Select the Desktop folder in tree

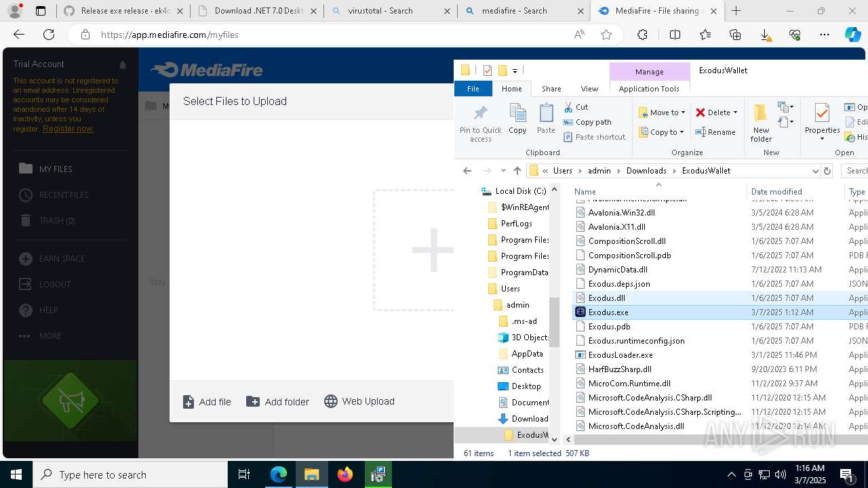tap(526, 386)
